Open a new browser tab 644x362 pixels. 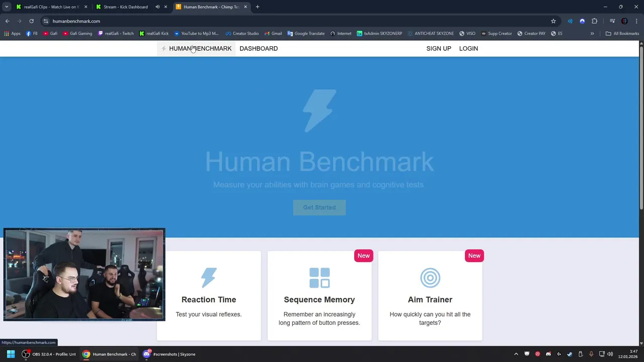[258, 7]
